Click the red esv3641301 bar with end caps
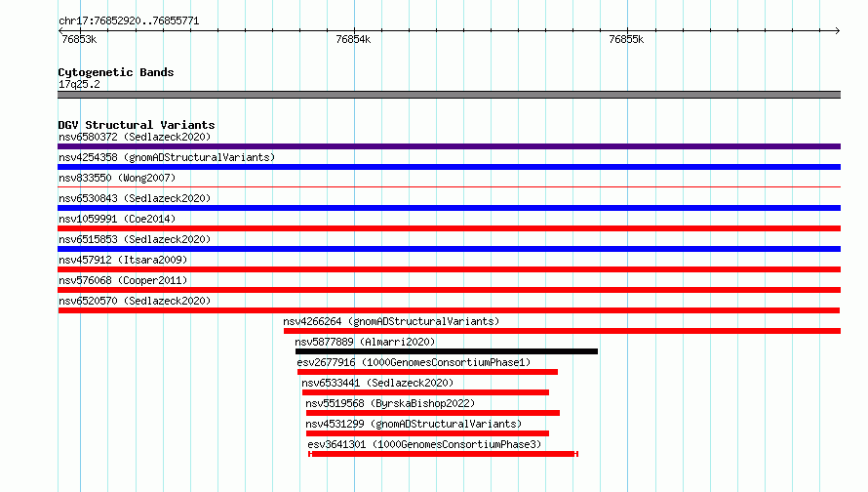This screenshot has width=868, height=492. [443, 454]
